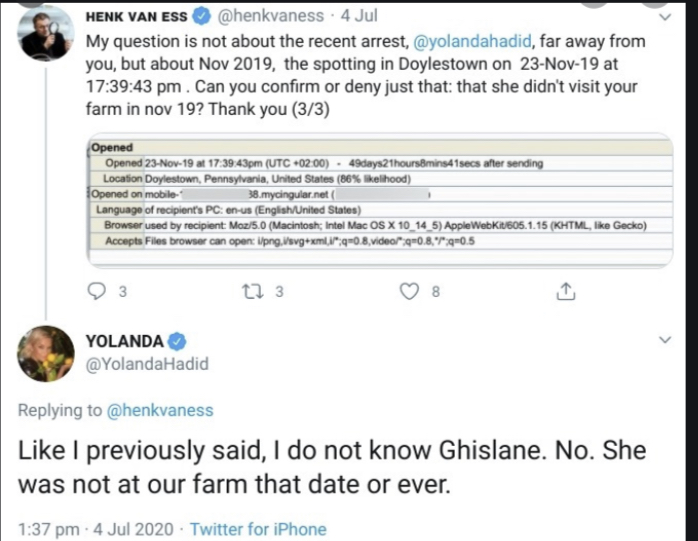
Task: Like Henk van Ess's tweet
Action: point(408,291)
